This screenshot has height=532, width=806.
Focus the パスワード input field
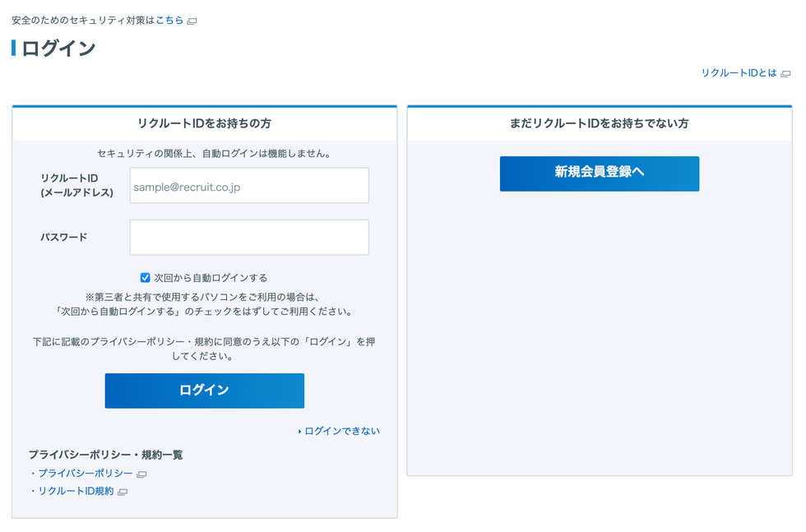pyautogui.click(x=249, y=238)
